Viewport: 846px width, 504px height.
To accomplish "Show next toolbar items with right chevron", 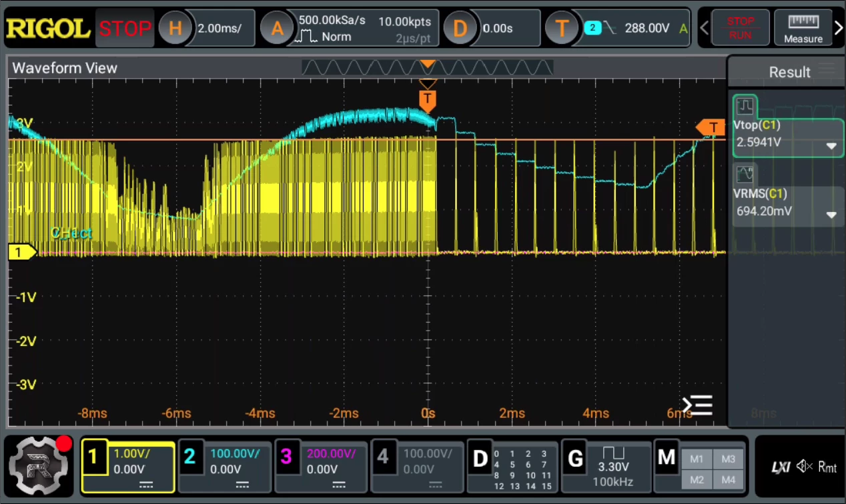I will coord(839,28).
